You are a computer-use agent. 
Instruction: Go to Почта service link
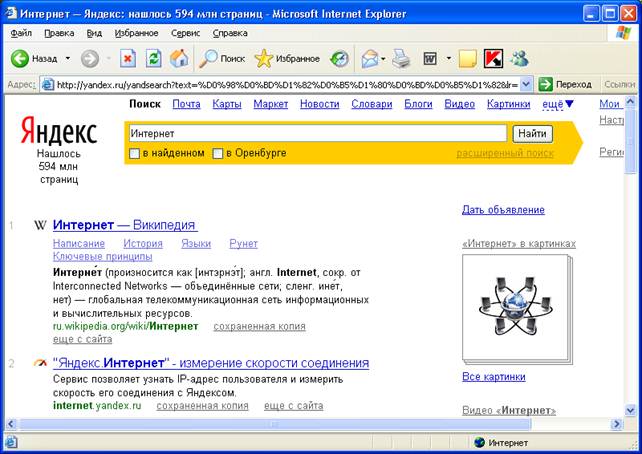pos(186,104)
